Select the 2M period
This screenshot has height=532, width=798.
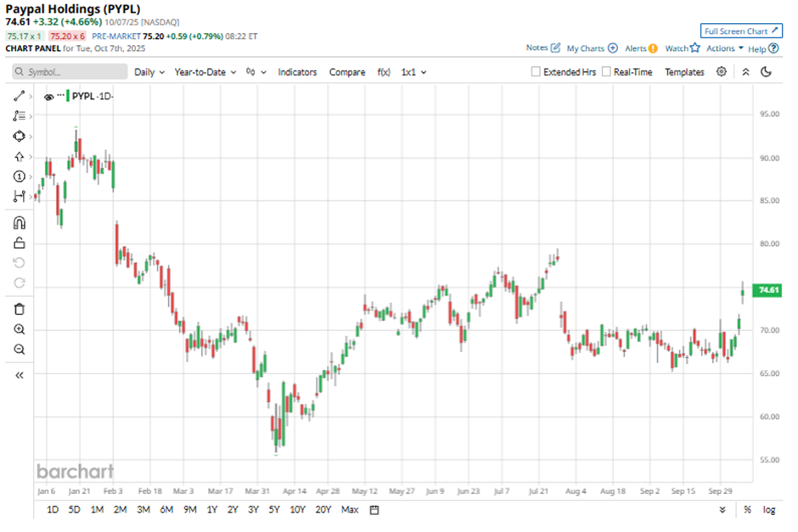tap(120, 510)
